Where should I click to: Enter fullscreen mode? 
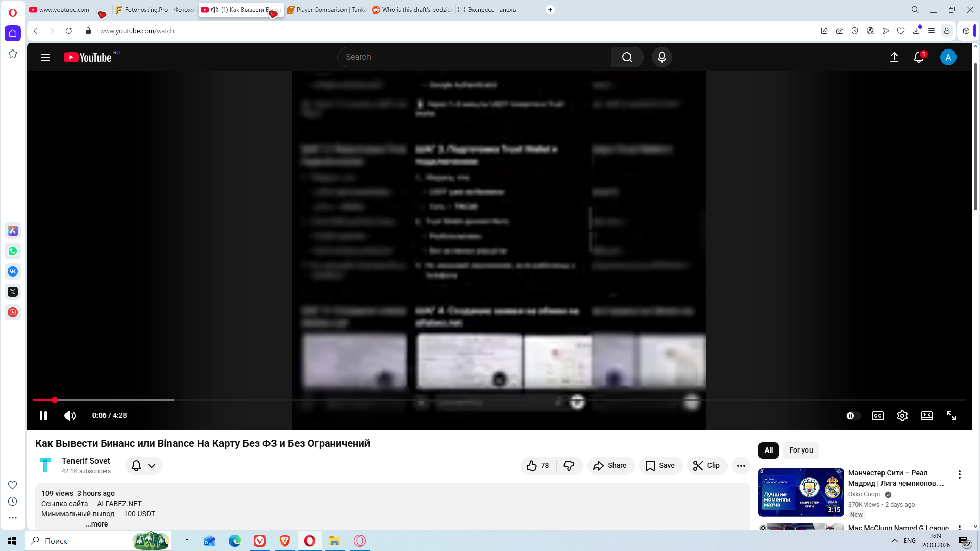click(x=951, y=416)
